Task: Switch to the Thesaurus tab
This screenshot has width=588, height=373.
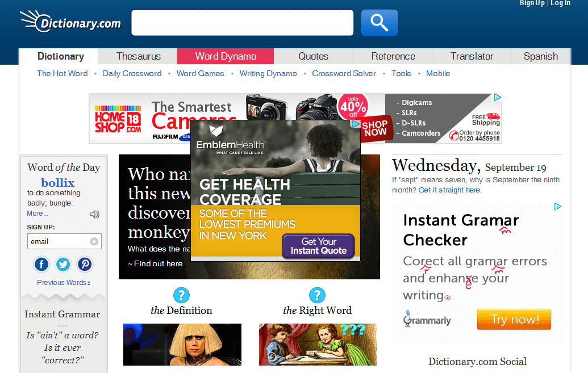Action: coord(139,56)
